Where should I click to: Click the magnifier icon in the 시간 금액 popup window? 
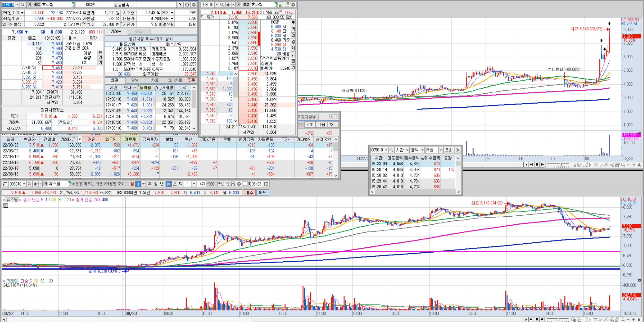tap(391, 150)
